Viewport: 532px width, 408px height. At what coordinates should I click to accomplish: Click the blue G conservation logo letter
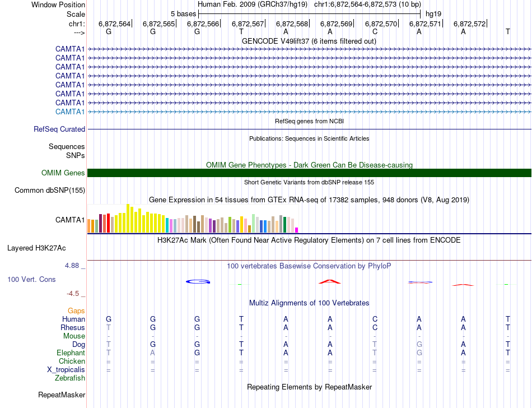coord(198,281)
